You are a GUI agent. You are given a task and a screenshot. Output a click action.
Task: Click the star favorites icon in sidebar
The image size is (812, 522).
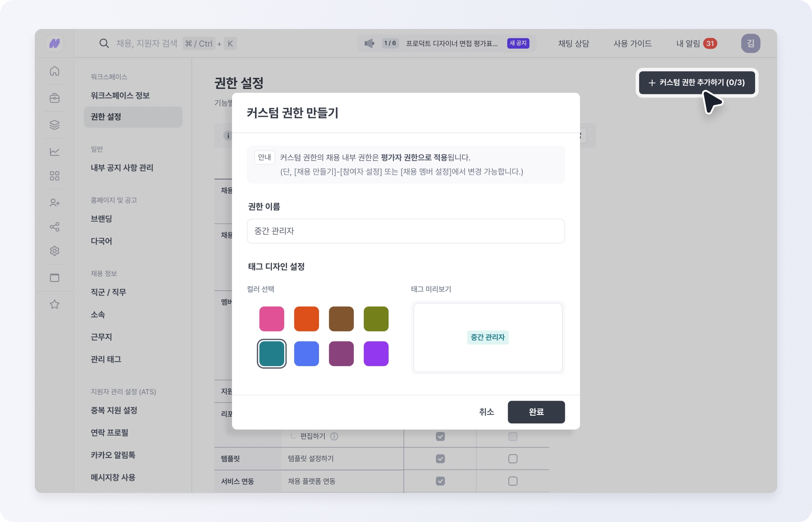pyautogui.click(x=55, y=304)
